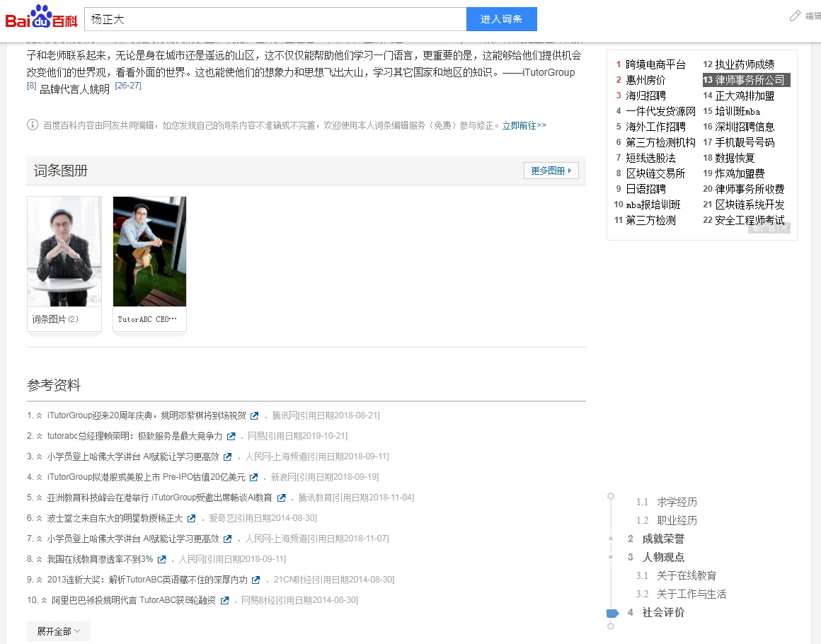Jump up via caret of reference 3
The height and width of the screenshot is (644, 821).
click(x=39, y=456)
